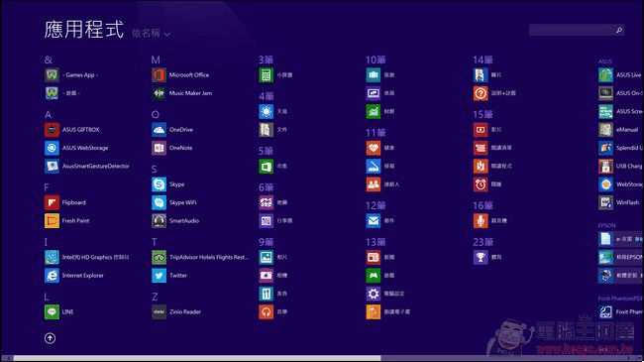This screenshot has height=362, width=644.
Task: Open the Weather app with sun icon
Action: point(267,111)
